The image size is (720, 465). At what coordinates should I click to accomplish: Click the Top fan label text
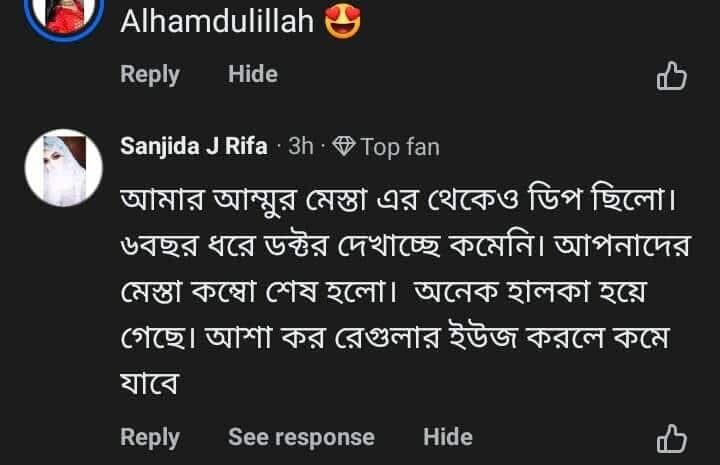[x=399, y=147]
